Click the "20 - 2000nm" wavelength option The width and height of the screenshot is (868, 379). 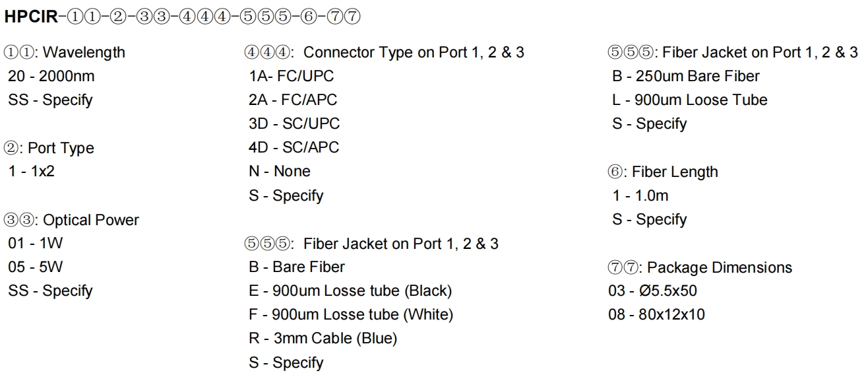tap(51, 76)
